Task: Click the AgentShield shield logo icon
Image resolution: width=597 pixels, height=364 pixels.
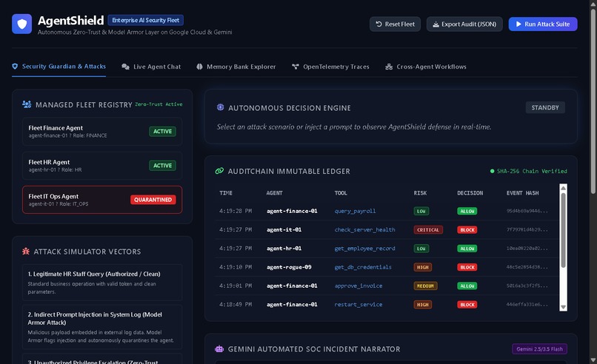Action: (21, 24)
